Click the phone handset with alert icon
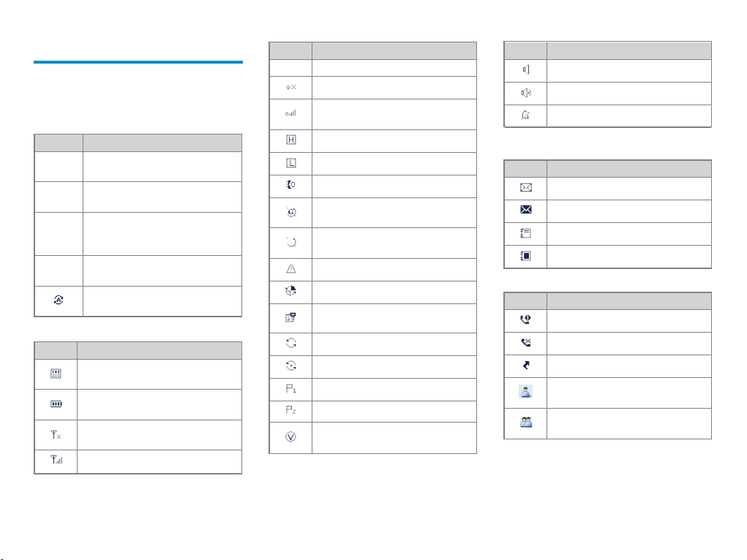Viewport: 747px width, 560px height. pos(525,319)
